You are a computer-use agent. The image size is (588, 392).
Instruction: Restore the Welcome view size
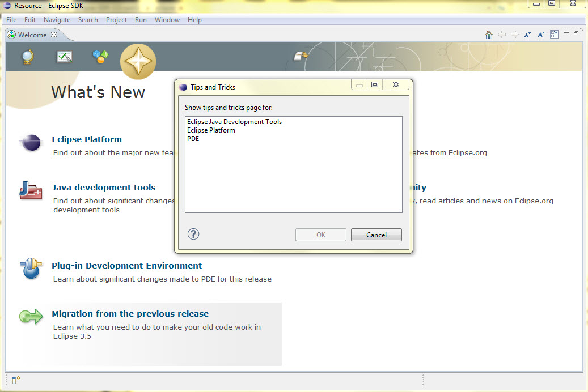pyautogui.click(x=576, y=33)
